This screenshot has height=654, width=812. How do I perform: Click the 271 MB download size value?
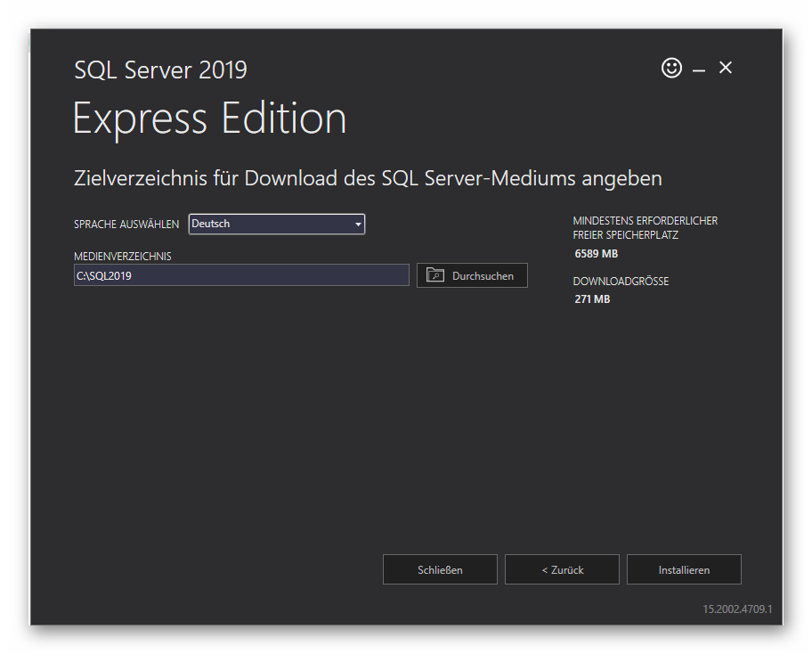[591, 298]
